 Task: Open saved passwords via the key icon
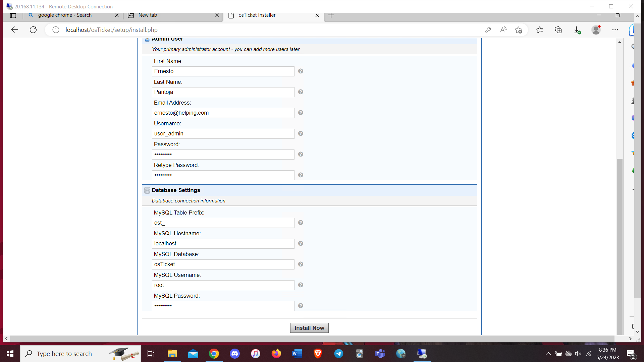(x=488, y=30)
